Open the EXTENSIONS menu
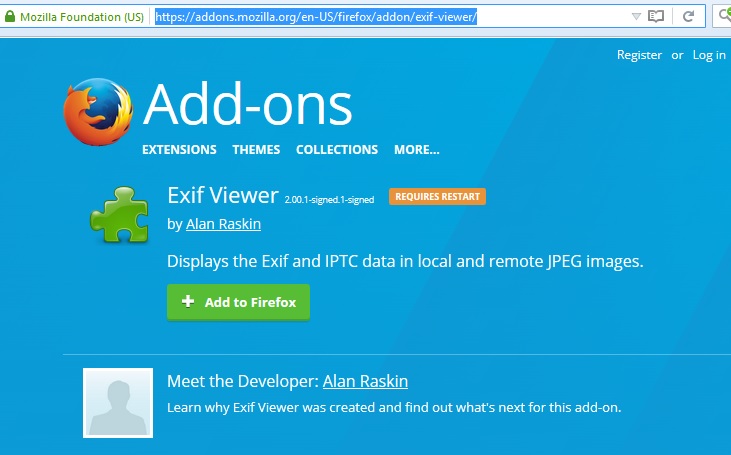The height and width of the screenshot is (455, 731). click(x=179, y=150)
